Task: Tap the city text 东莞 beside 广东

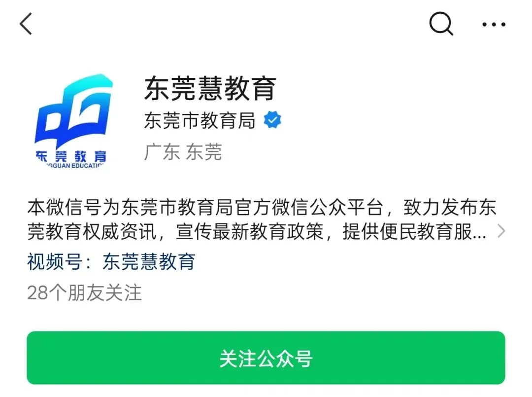Action: point(204,152)
